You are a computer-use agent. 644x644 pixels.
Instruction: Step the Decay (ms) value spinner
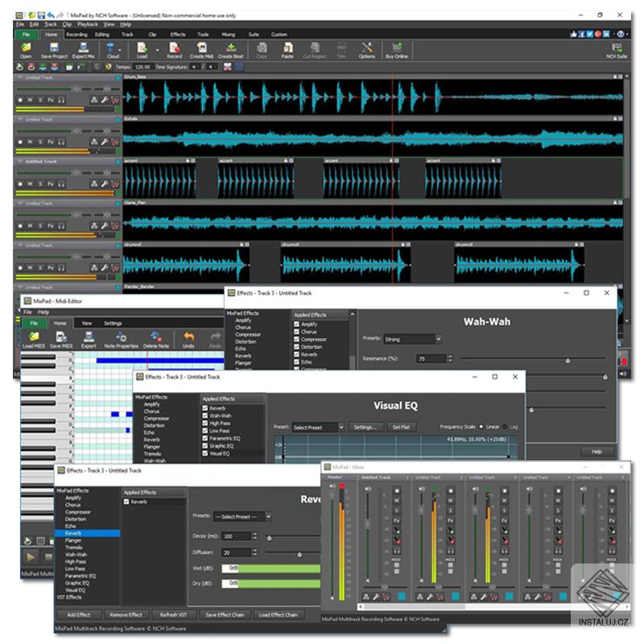click(254, 536)
